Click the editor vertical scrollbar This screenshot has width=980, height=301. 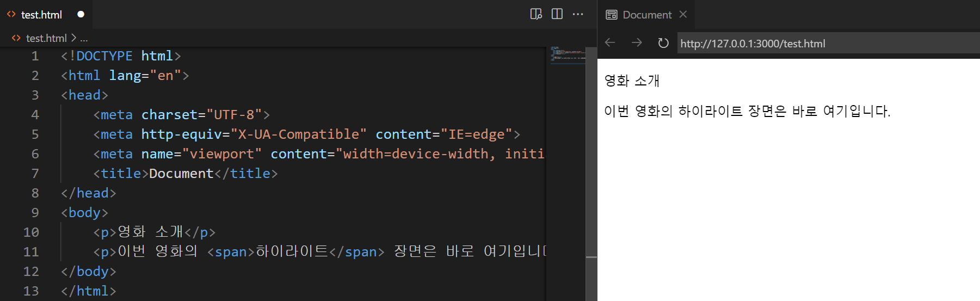(591, 174)
